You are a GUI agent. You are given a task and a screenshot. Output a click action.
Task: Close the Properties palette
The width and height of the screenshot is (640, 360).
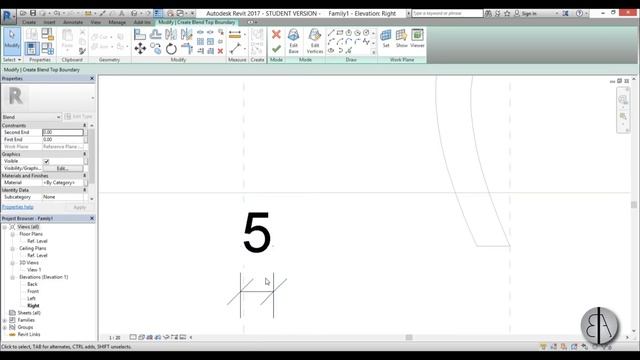[92, 78]
